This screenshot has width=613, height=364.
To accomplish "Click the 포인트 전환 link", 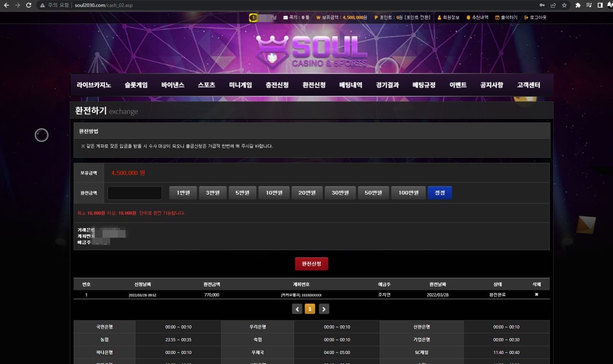I will (417, 18).
